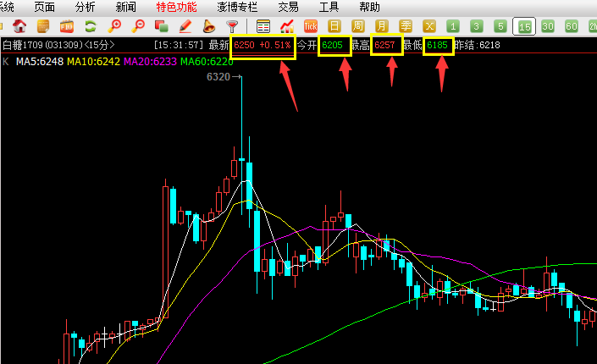The height and width of the screenshot is (364, 597).
Task: Open the 特色功能 menu
Action: 176,7
